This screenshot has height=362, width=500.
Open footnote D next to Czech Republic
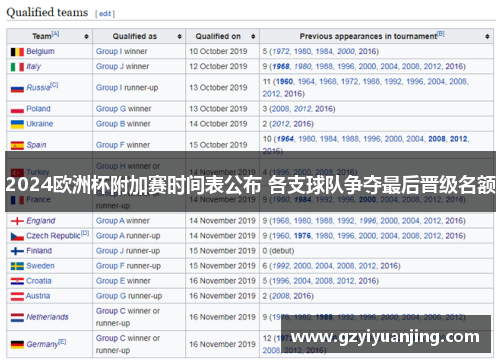pos(85,233)
